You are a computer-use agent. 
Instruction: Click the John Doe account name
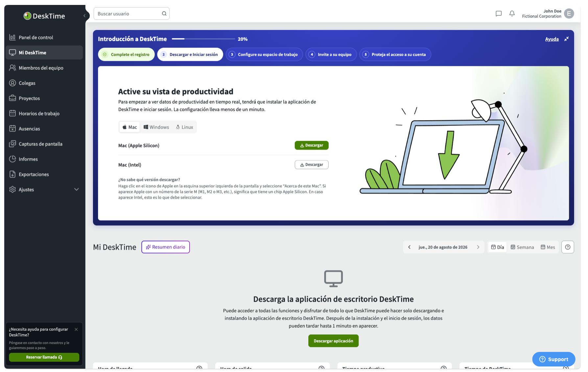point(553,11)
